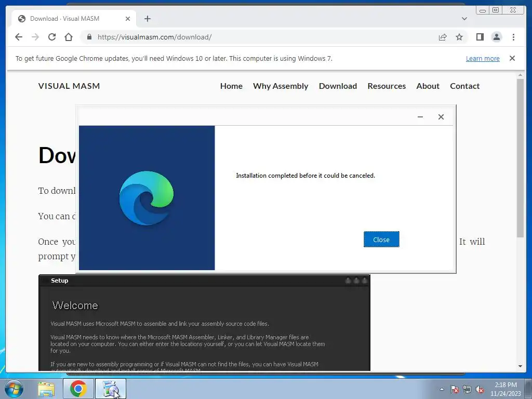Switch to Chrome in the taskbar

(x=78, y=389)
